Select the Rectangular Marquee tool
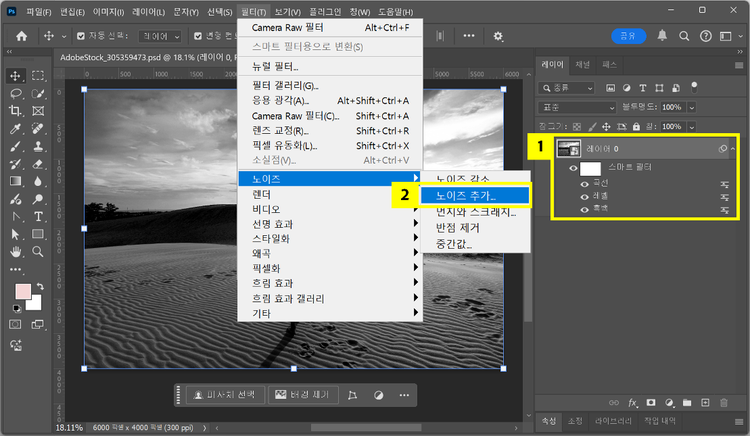The image size is (750, 436). [38, 76]
